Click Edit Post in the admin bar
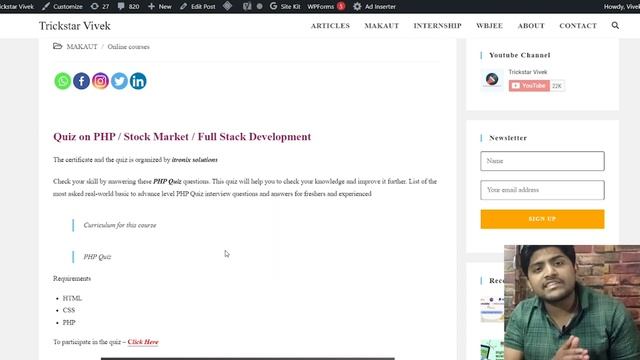The width and height of the screenshot is (640, 360). (198, 7)
